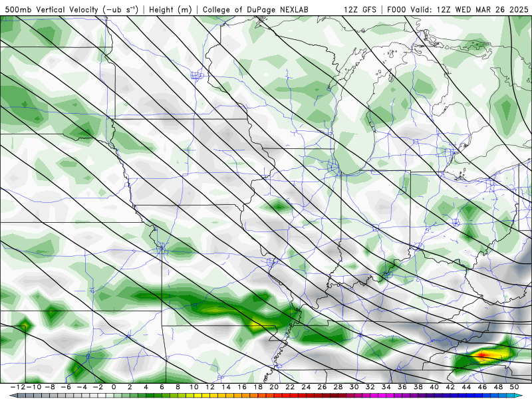Click the 'F000' forecast hour label
Image resolution: width=532 pixels, height=399 pixels.
(396, 10)
